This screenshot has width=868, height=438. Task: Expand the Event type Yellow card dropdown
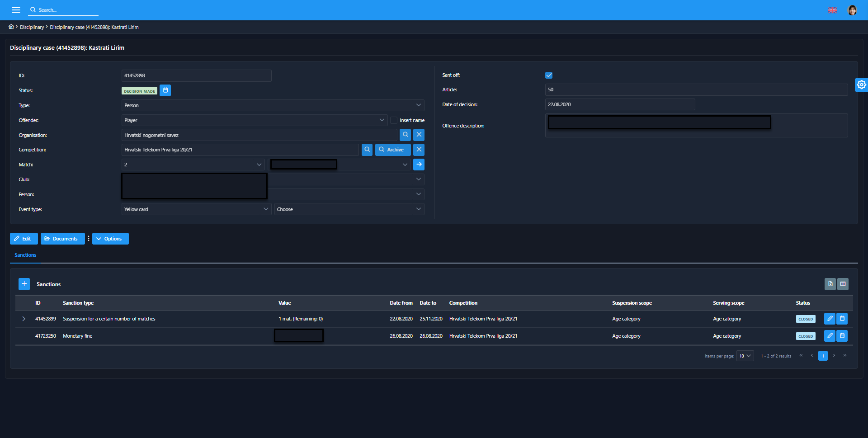[196, 209]
